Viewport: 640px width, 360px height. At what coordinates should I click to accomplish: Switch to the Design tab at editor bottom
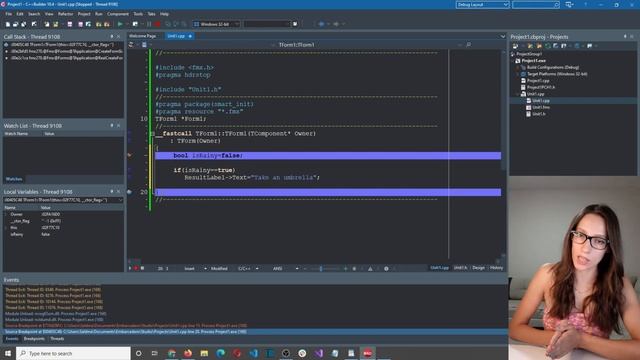[x=478, y=268]
